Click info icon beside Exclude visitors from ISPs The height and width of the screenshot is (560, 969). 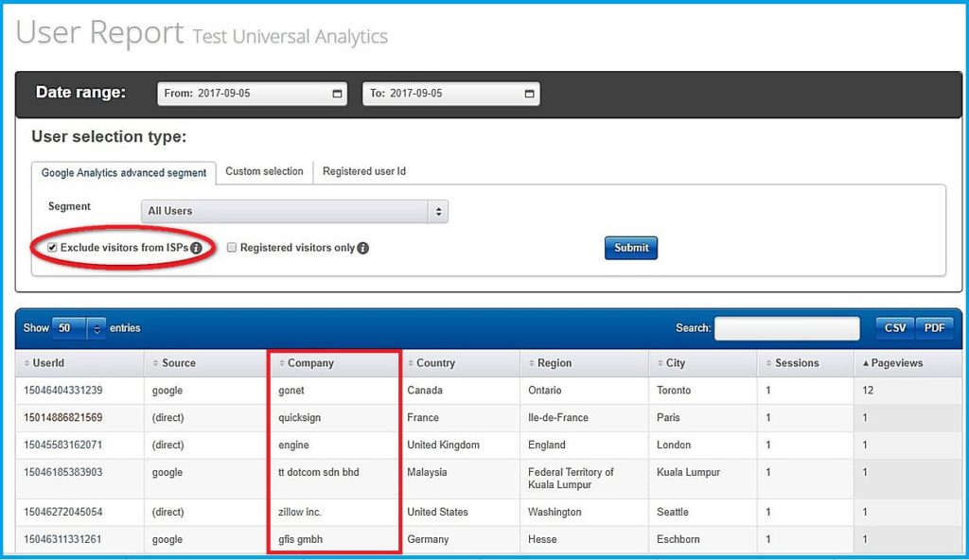[196, 248]
